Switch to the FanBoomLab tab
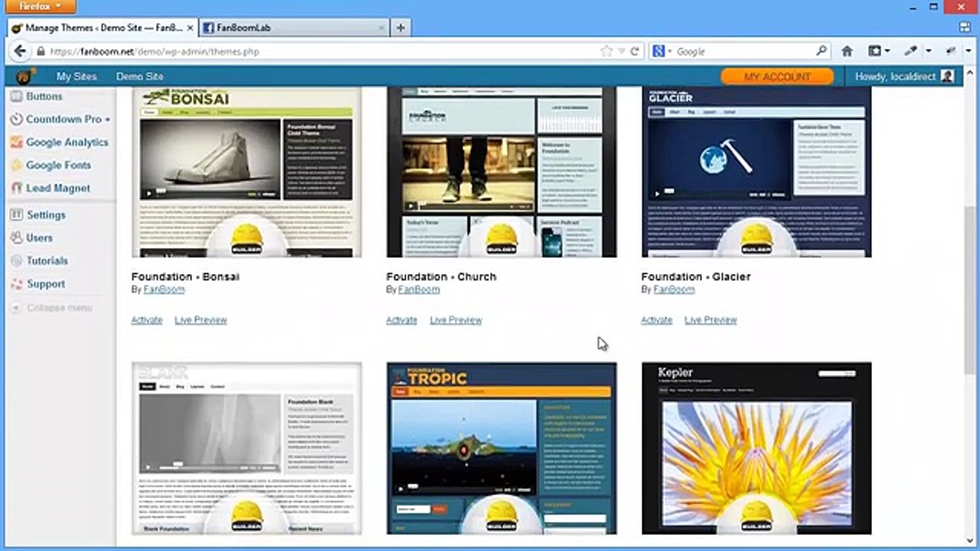The width and height of the screenshot is (980, 551). pos(295,28)
